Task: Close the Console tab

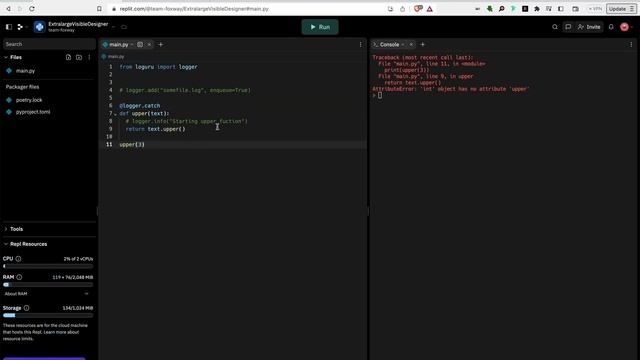Action: pos(411,44)
